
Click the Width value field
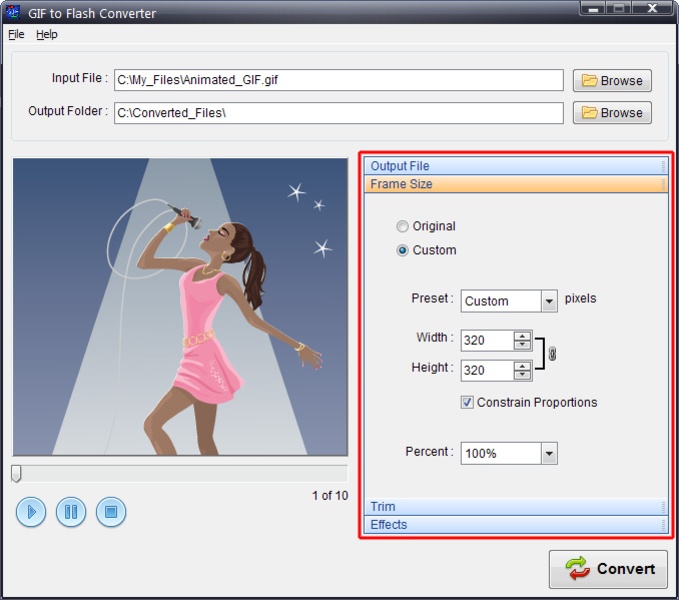coord(487,340)
